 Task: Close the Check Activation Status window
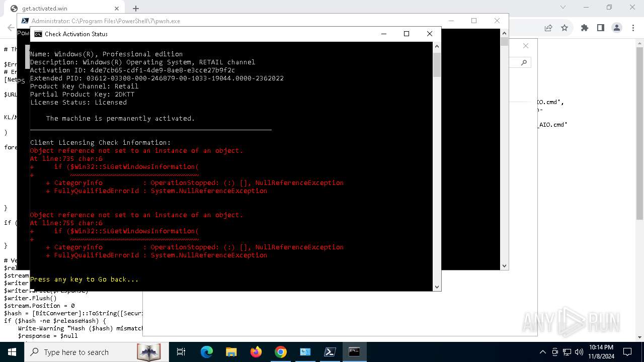tap(429, 34)
